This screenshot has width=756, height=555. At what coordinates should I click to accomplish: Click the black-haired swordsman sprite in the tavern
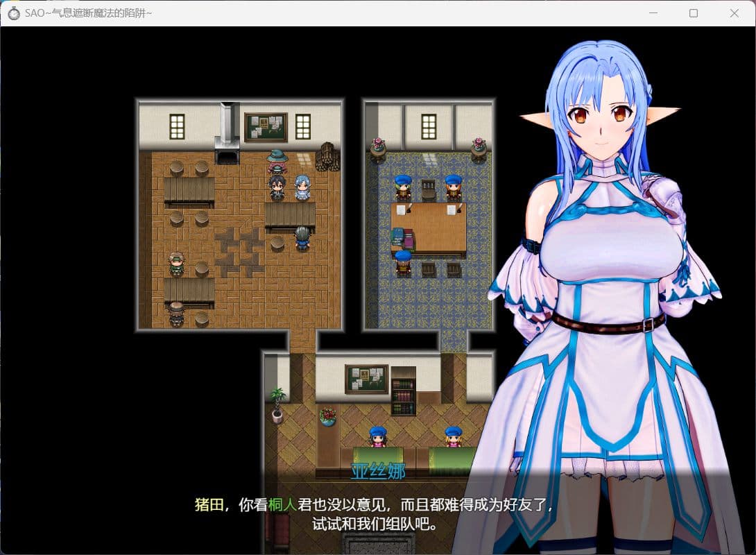point(277,187)
